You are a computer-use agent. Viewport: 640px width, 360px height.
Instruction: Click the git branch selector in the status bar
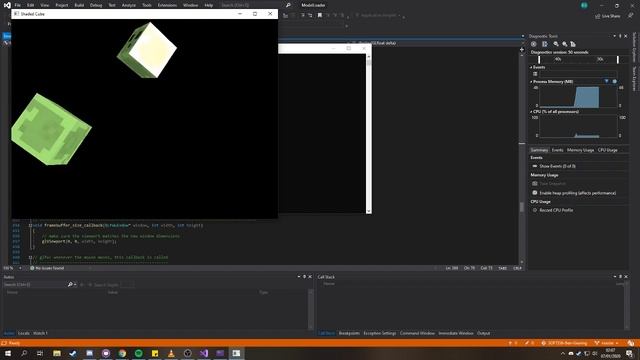606,343
